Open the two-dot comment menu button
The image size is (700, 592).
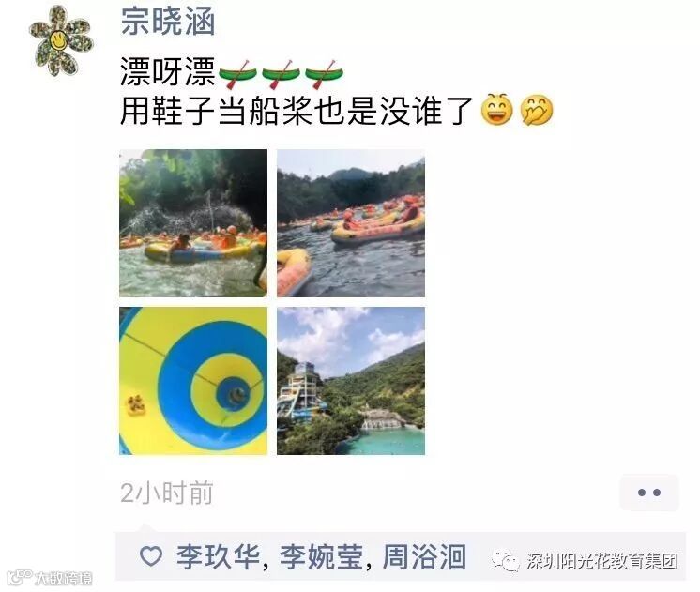coord(649,493)
